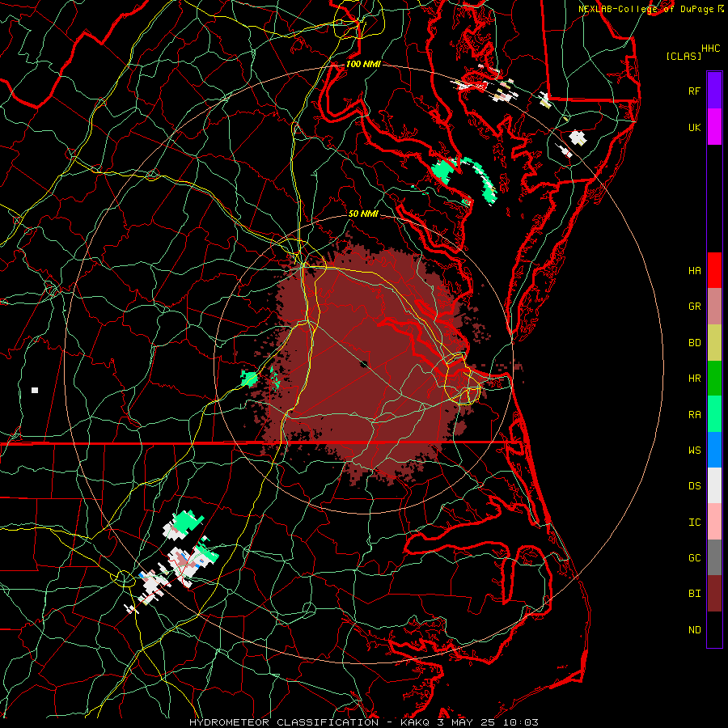Screen dimensions: 728x728
Task: Click the '50 NMI' range ring label
Action: tap(363, 214)
